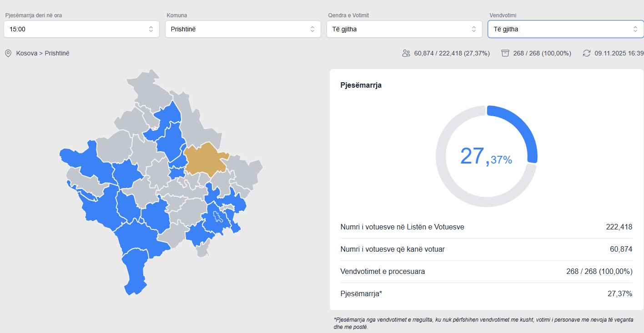This screenshot has height=333, width=644.
Task: Click the ballot box archive icon
Action: coord(505,53)
